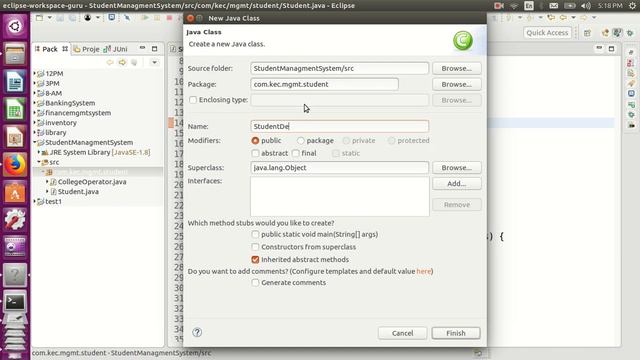
Task: Collapse the StudentManagmentSystem project node
Action: 35,142
